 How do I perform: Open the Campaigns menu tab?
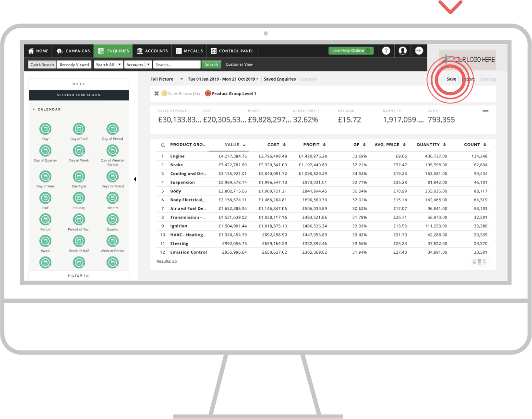[73, 51]
